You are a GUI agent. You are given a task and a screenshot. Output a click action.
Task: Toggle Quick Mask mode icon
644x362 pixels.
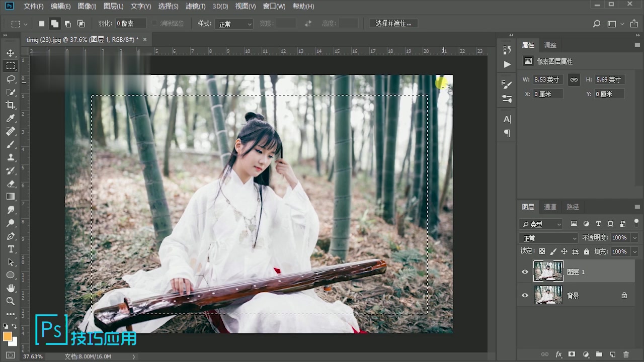[x=11, y=355]
